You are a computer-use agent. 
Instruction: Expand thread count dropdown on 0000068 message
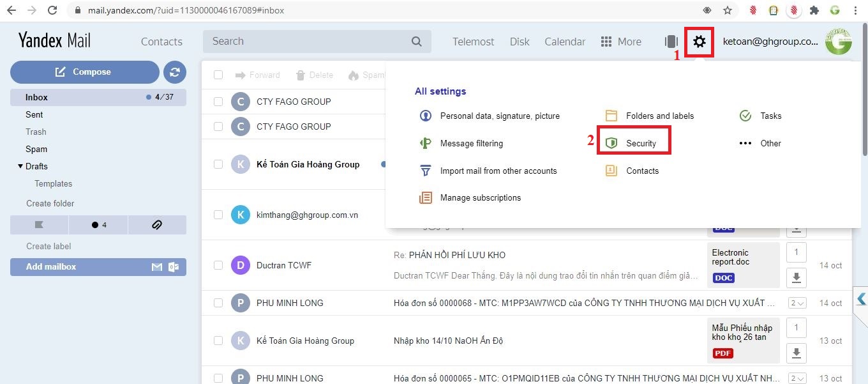797,303
